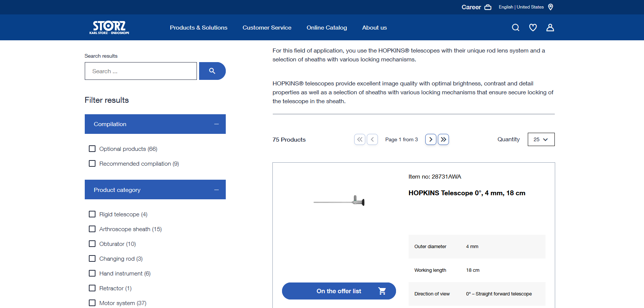This screenshot has width=644, height=308.
Task: Open the Quantity 25 dropdown
Action: (x=541, y=139)
